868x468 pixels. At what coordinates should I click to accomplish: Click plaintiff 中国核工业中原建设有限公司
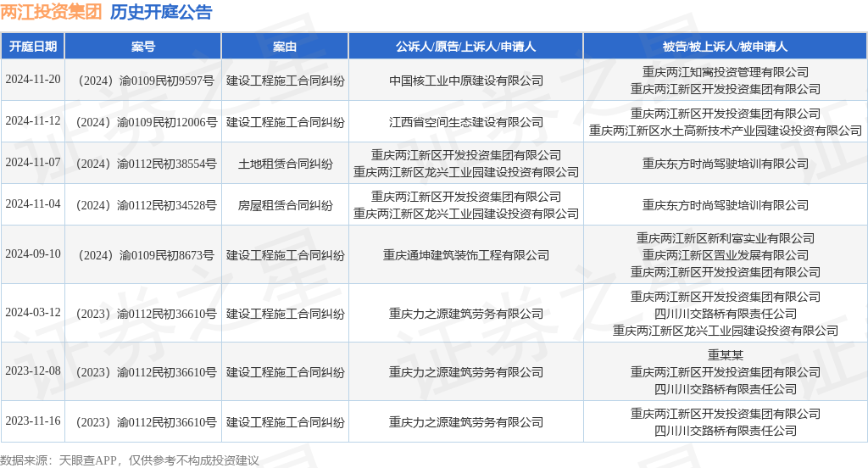tap(466, 81)
